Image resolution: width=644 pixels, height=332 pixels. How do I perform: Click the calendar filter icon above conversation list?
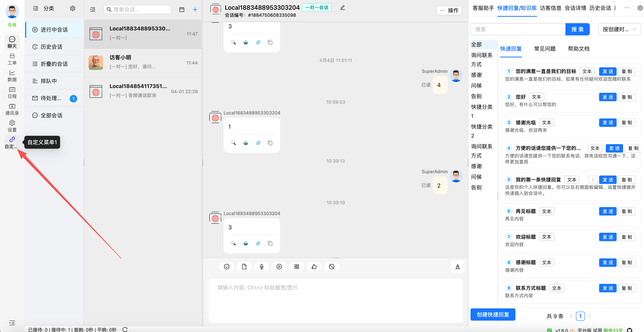pos(182,10)
